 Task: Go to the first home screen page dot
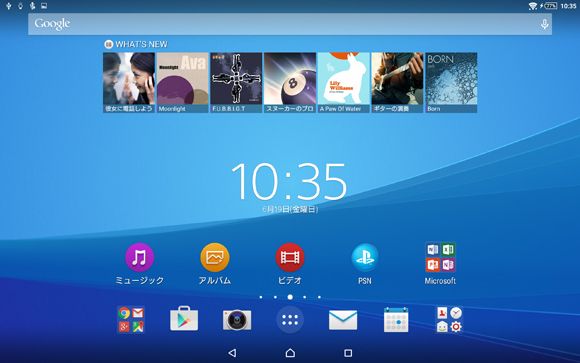tap(261, 297)
